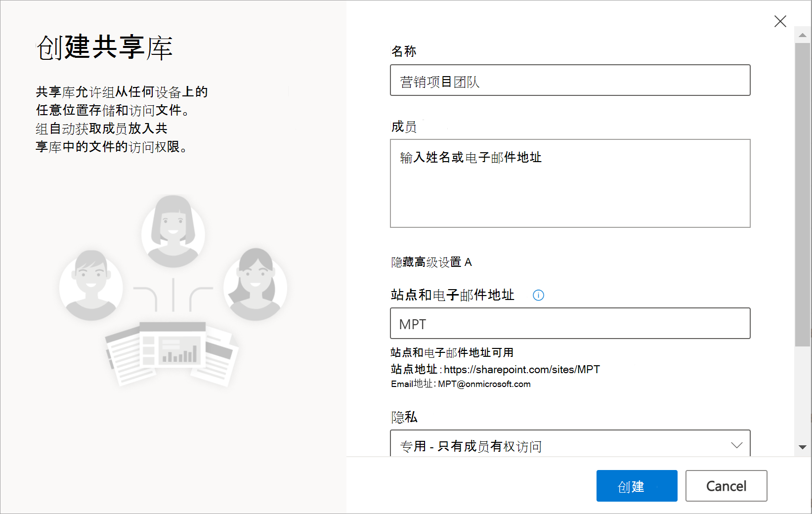Click the 创建共享库 heading

click(x=105, y=48)
